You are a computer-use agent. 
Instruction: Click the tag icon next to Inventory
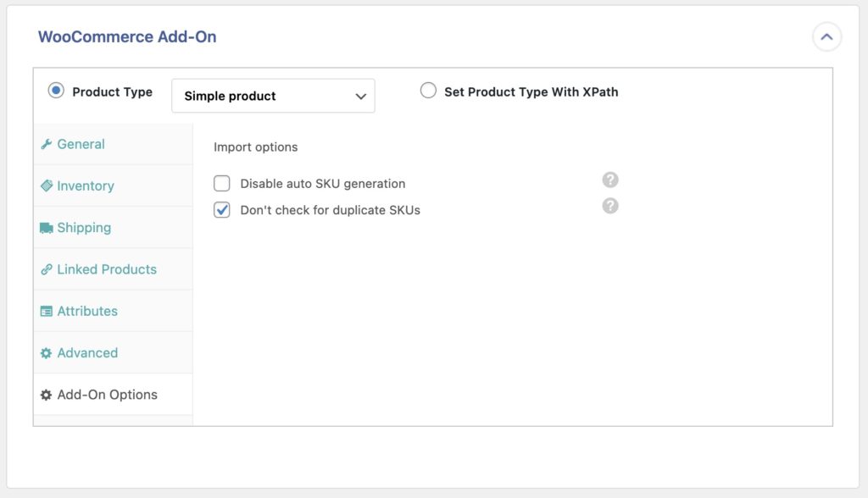(47, 185)
